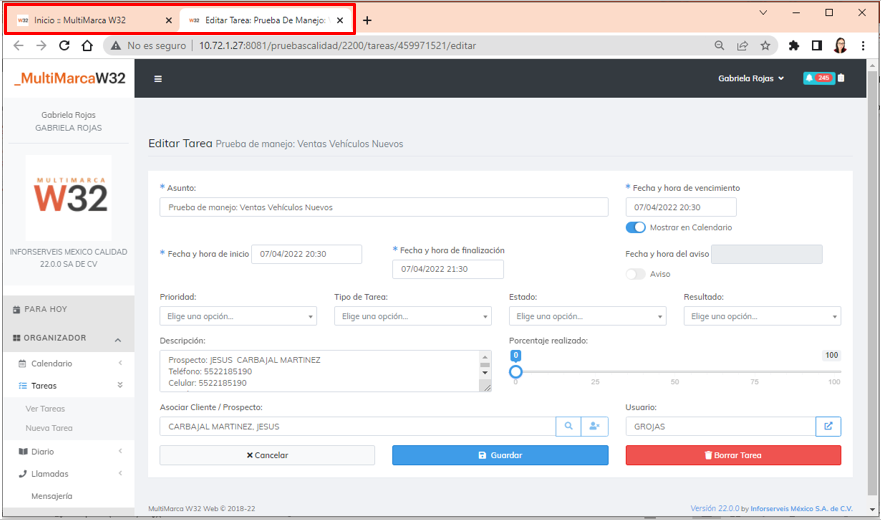Viewport: 881px width, 520px height.
Task: Select 'Nueva Tarea' in sidebar
Action: point(49,428)
